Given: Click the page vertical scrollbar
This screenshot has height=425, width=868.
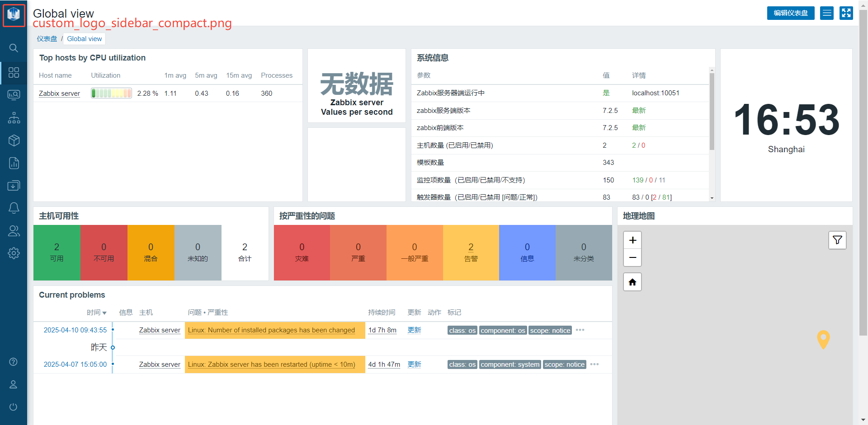Looking at the screenshot, I should 863,173.
